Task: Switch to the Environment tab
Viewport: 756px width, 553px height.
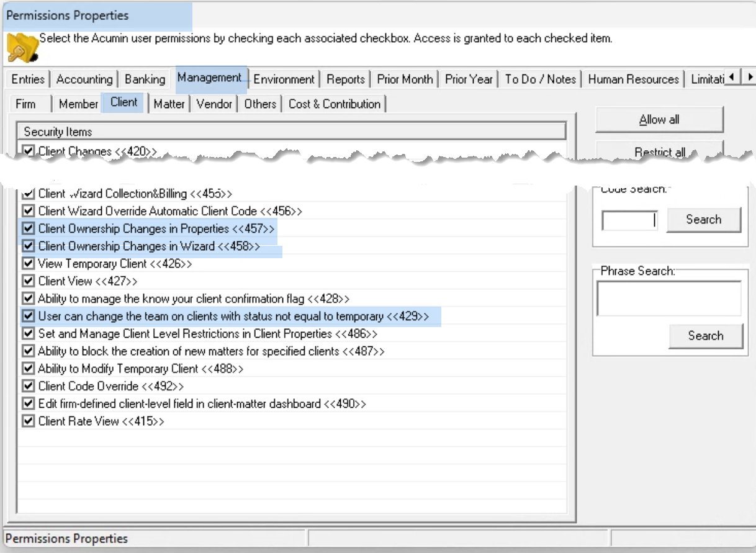Action: click(x=284, y=79)
